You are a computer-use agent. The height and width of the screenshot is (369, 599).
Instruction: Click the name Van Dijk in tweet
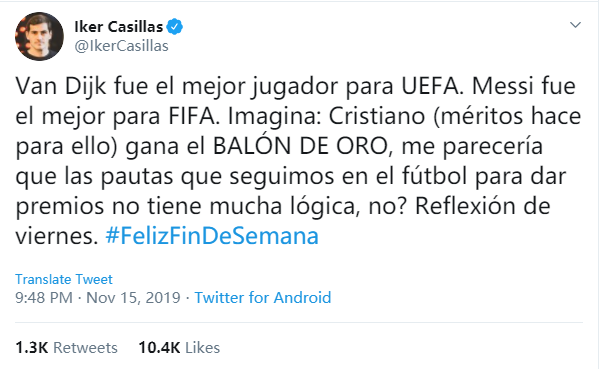[61, 86]
